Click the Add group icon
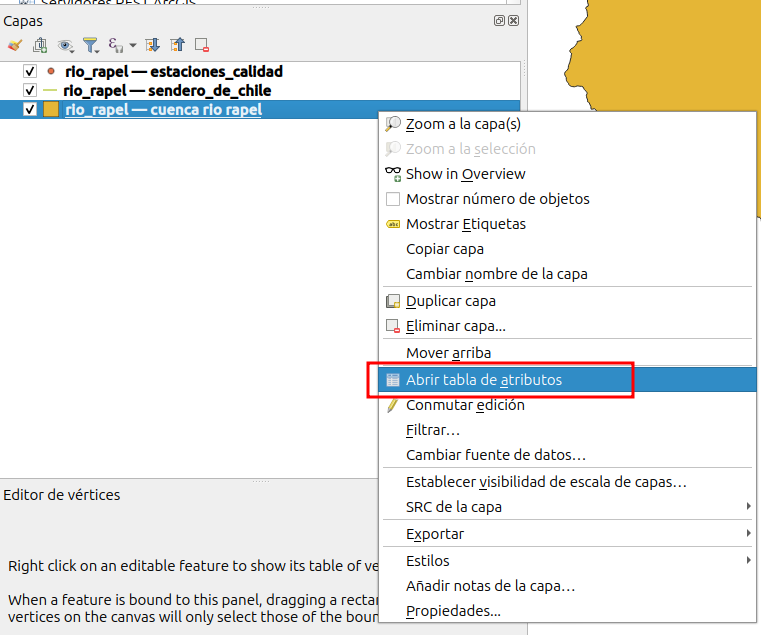This screenshot has height=635, width=761. (40, 45)
